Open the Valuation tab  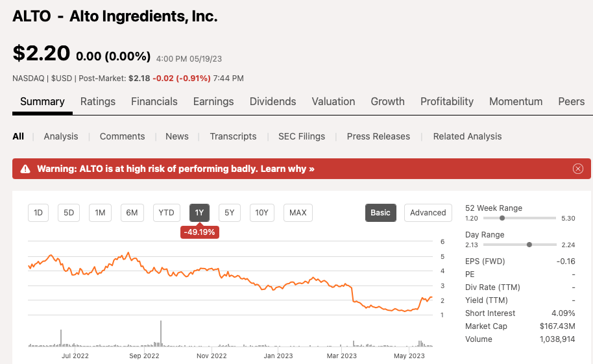click(x=333, y=102)
